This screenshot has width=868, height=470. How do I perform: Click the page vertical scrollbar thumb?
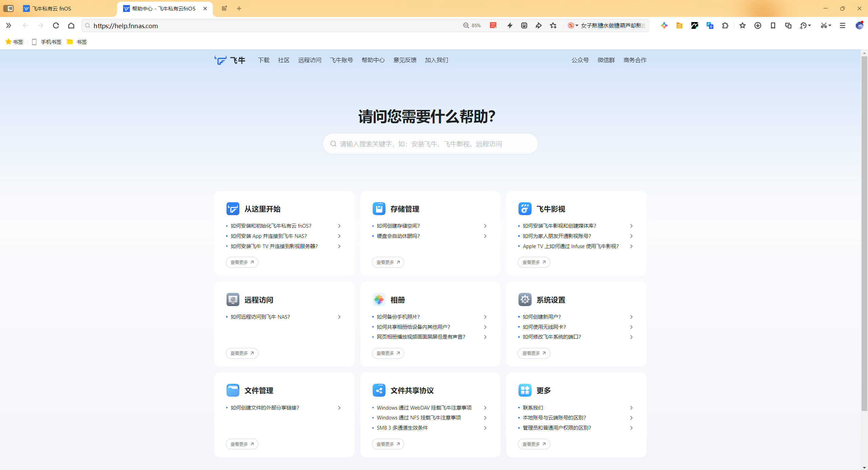point(864,234)
